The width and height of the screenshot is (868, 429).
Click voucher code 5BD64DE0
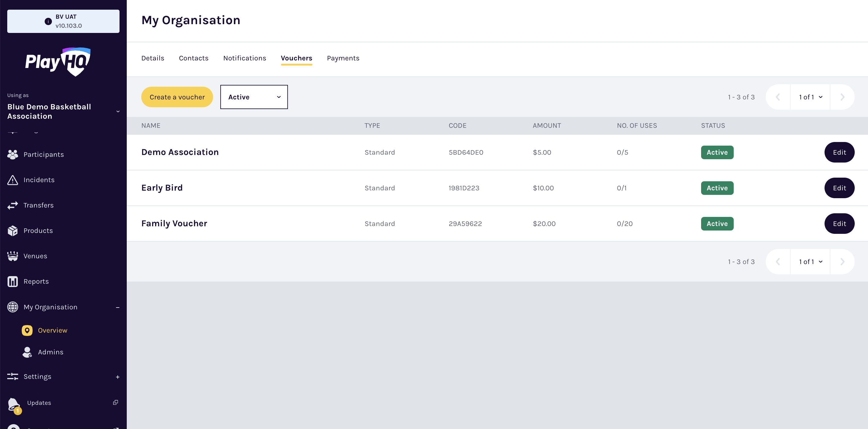click(x=466, y=153)
